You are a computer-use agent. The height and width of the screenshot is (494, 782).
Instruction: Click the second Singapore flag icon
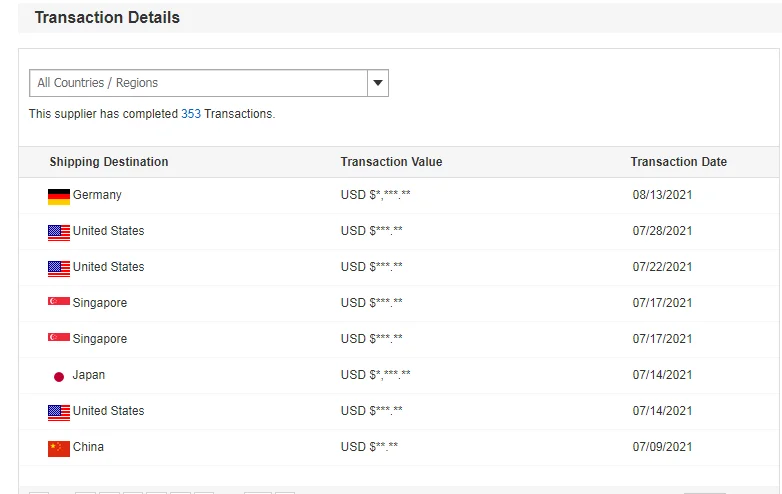(59, 337)
